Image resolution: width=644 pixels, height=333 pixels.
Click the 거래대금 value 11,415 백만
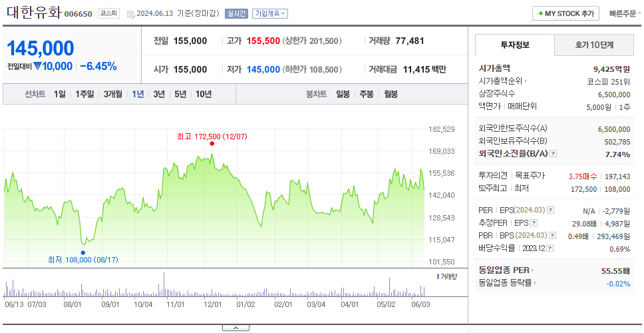coord(424,69)
